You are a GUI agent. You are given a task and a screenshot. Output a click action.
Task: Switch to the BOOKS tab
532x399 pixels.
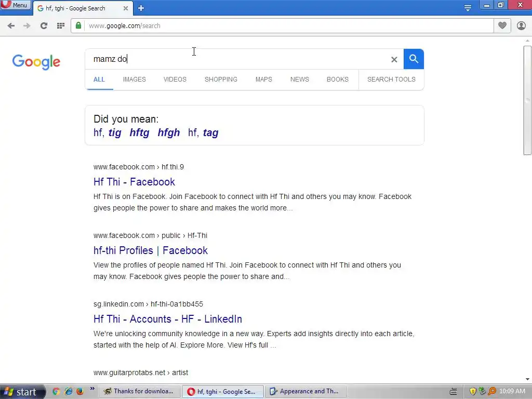tap(338, 79)
